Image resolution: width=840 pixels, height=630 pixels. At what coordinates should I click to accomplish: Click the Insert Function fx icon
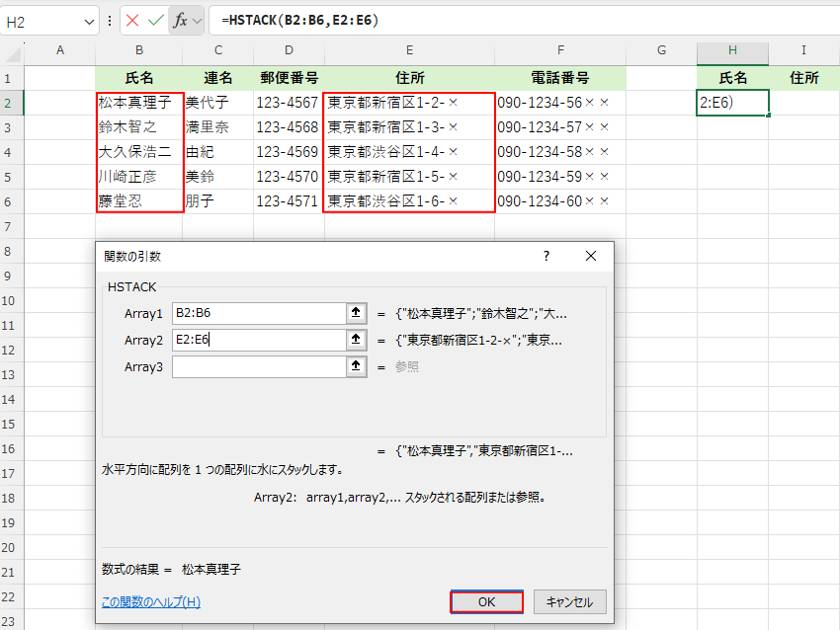tap(180, 20)
